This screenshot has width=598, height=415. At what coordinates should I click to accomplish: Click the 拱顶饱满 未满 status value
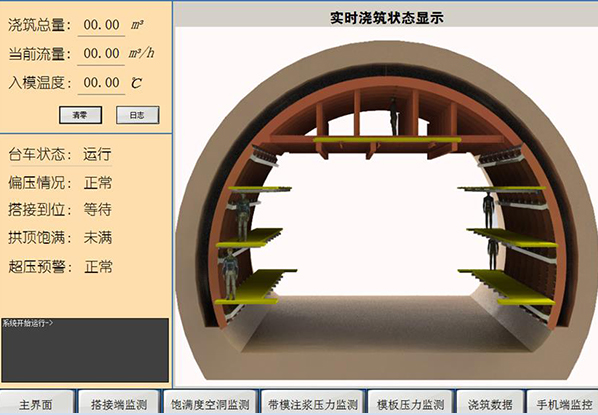click(98, 238)
